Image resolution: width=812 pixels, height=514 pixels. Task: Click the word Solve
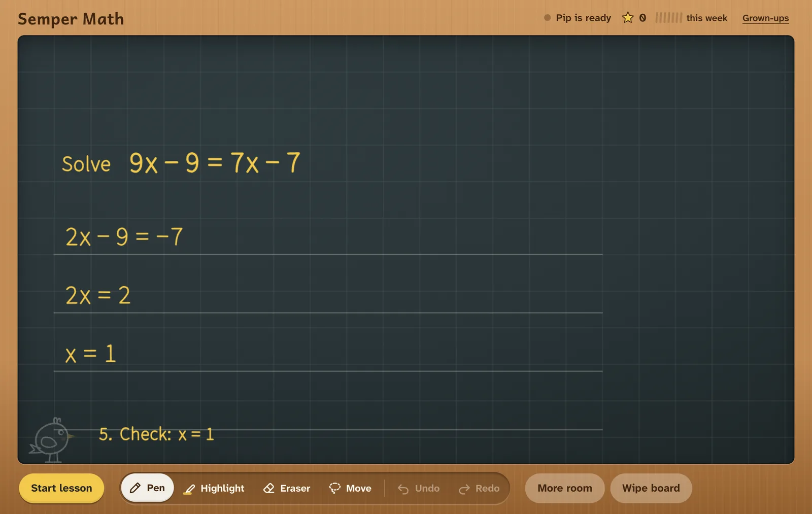tap(86, 164)
